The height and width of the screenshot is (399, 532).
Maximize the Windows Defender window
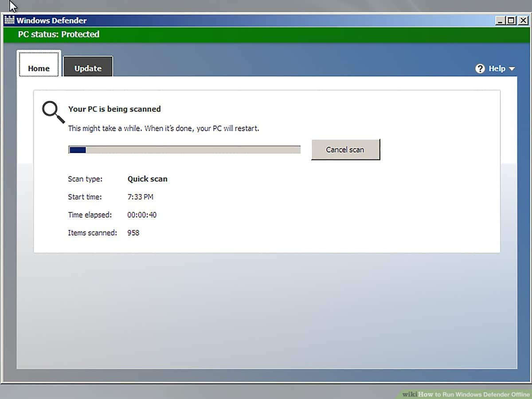511,20
